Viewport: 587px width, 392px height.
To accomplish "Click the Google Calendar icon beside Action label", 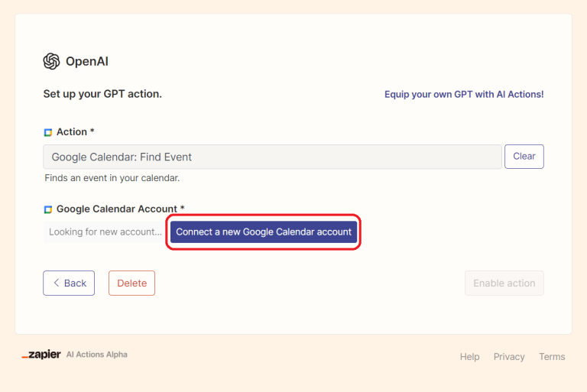I will point(48,132).
